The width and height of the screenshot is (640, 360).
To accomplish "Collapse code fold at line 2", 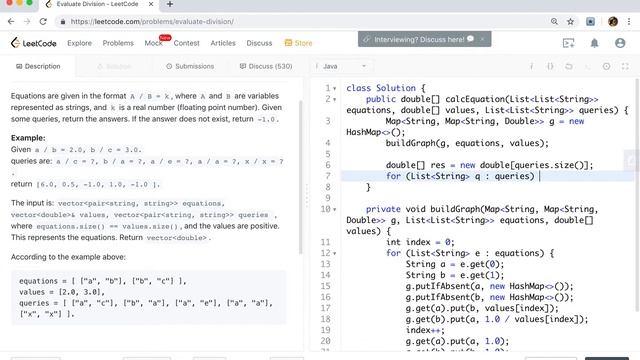I will [335, 99].
